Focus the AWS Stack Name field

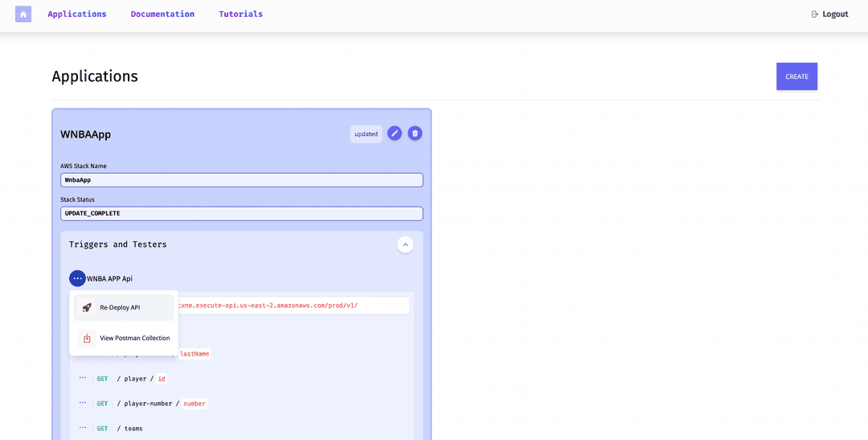[241, 180]
